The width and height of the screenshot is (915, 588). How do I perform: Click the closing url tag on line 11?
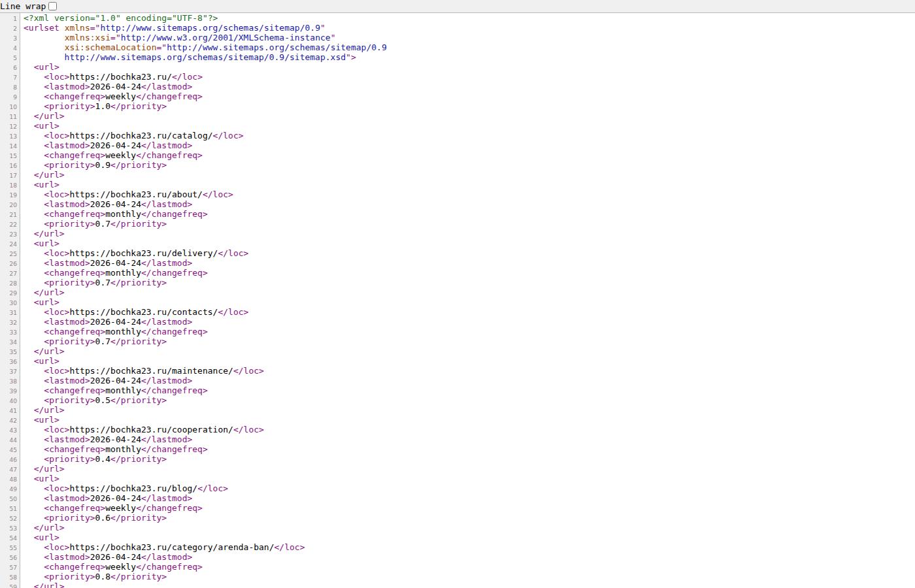49,116
